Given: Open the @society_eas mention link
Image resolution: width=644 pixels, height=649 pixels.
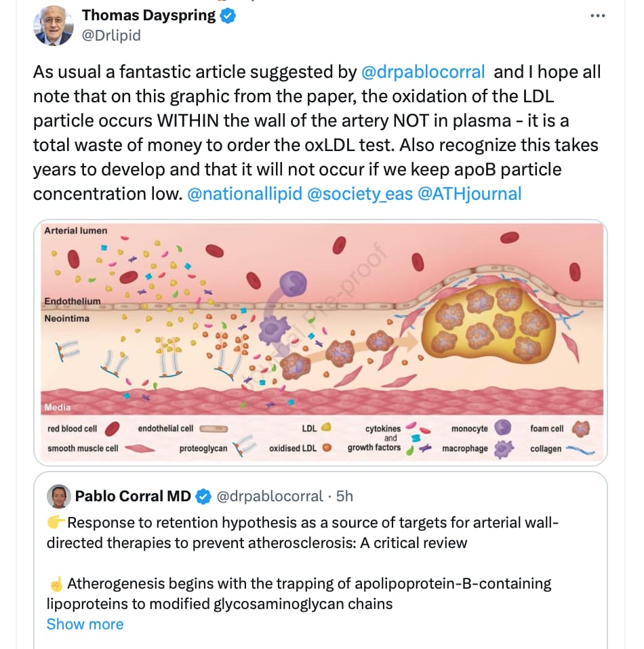Looking at the screenshot, I should click(x=360, y=194).
